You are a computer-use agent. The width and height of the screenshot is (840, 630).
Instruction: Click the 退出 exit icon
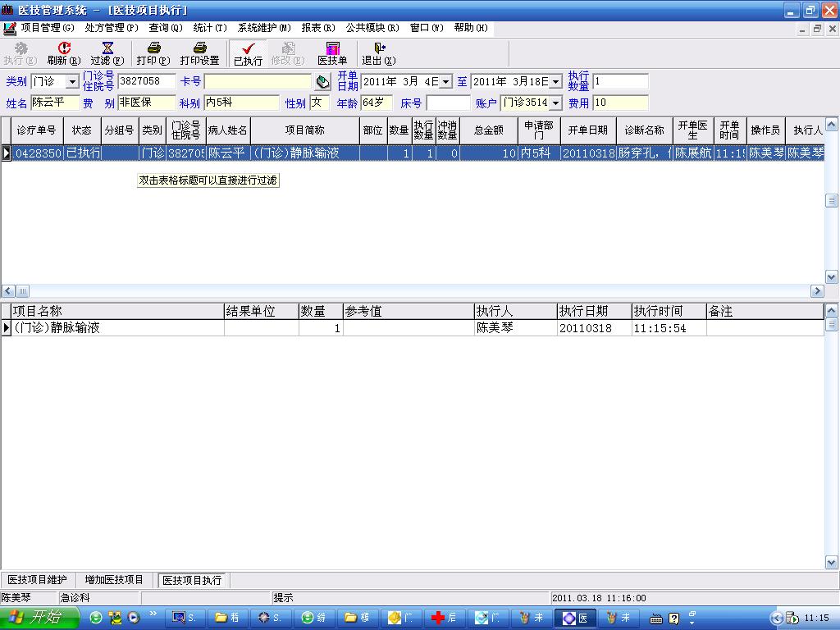(x=378, y=53)
